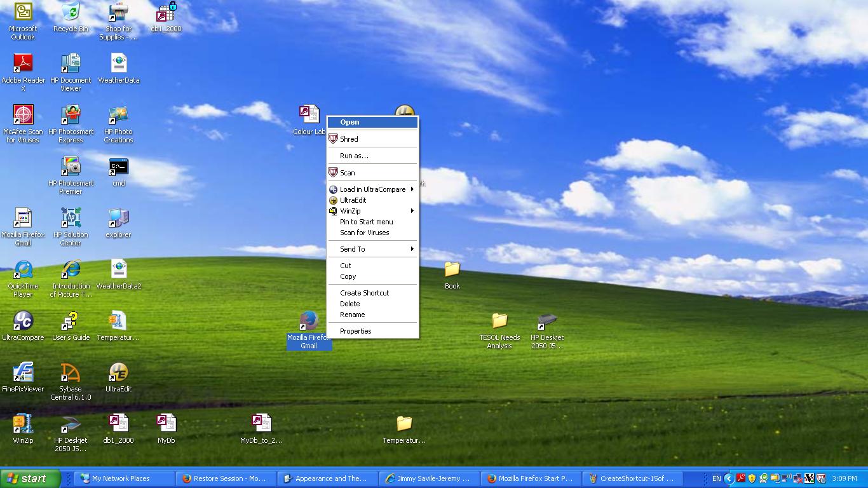Click the Microsoft Outlook desktop icon
Image resolution: width=868 pixels, height=488 pixels.
pos(23,13)
